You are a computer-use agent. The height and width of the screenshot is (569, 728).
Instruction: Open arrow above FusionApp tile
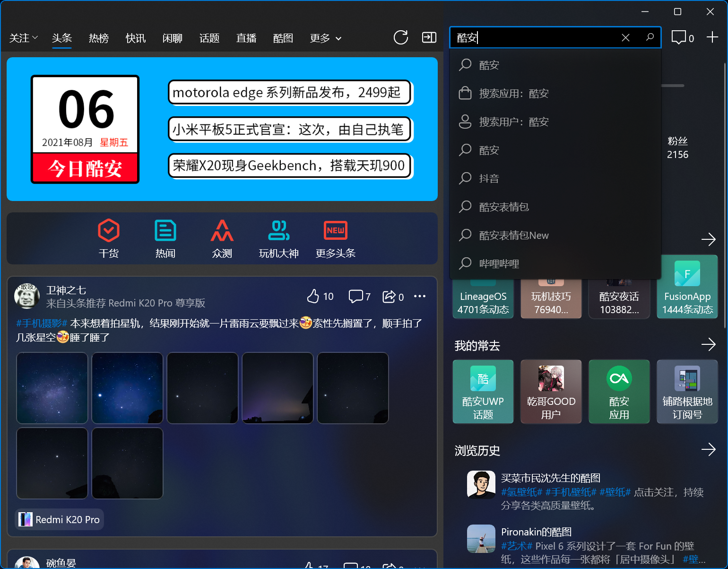tap(708, 239)
